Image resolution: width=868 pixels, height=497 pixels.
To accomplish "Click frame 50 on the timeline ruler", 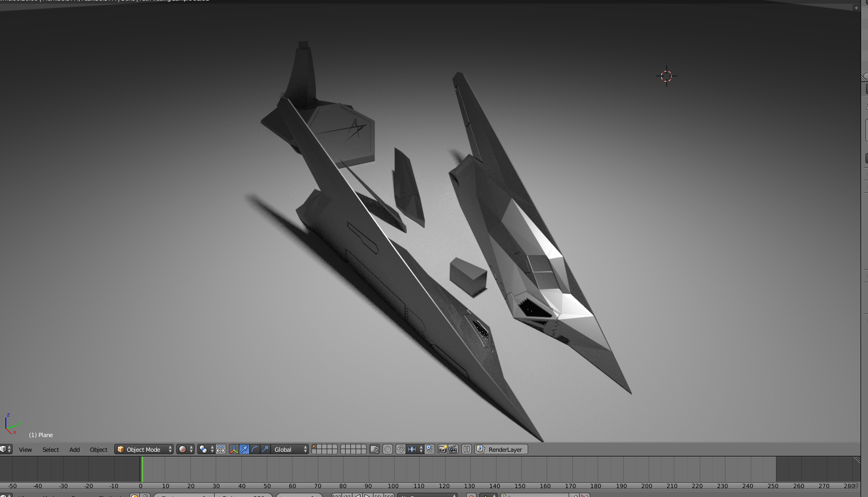I will (x=267, y=486).
